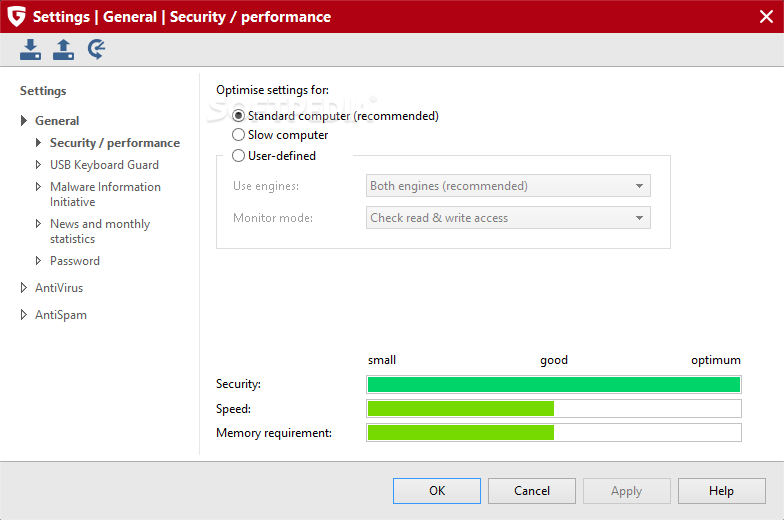
Task: Click the 'small' scale label
Action: point(382,360)
